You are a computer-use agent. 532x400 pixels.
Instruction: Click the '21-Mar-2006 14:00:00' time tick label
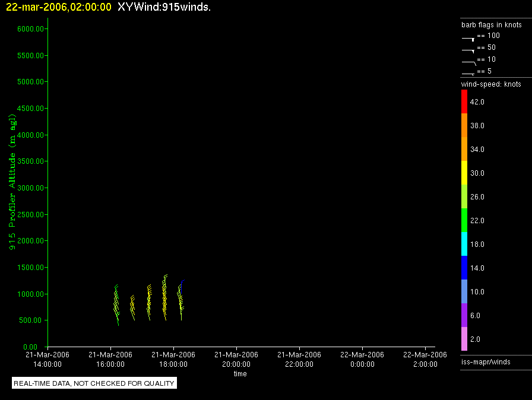click(x=47, y=359)
